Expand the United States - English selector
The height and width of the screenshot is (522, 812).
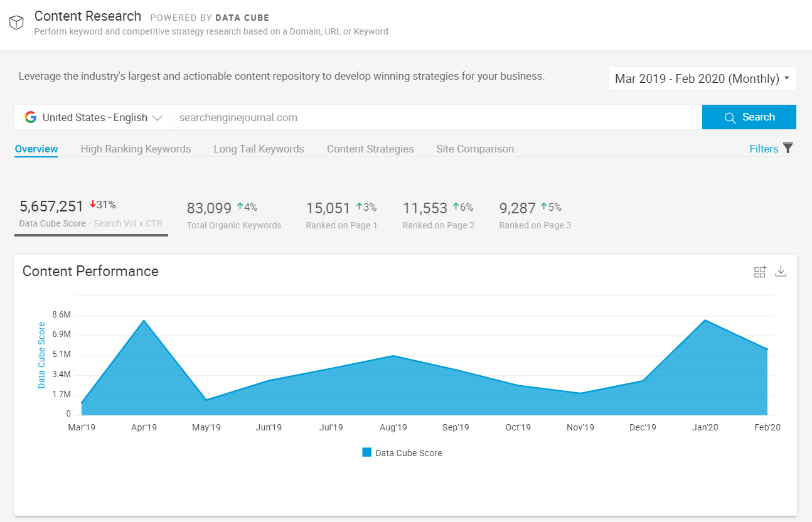tap(93, 117)
